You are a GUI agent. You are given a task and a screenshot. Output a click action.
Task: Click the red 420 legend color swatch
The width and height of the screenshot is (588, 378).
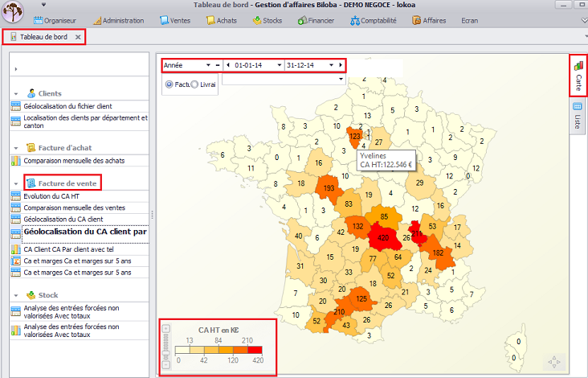(255, 351)
